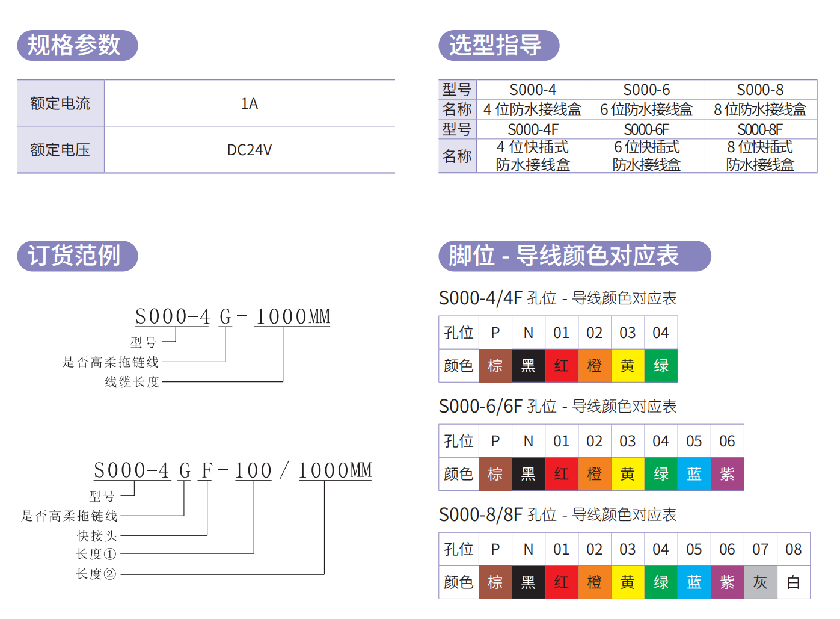This screenshot has width=840, height=619.
Task: Click the 8 位快插式防水接线盒 cell
Action: click(761, 156)
